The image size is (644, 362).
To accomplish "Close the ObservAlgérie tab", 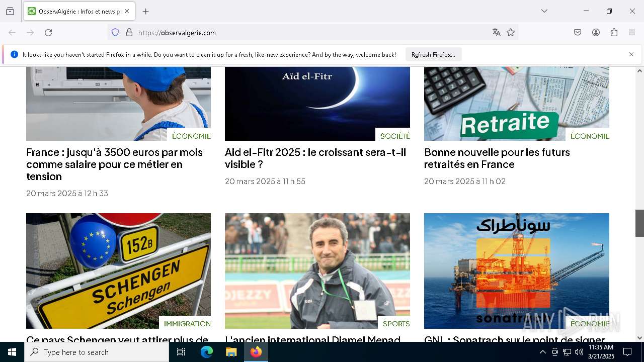I will click(127, 11).
